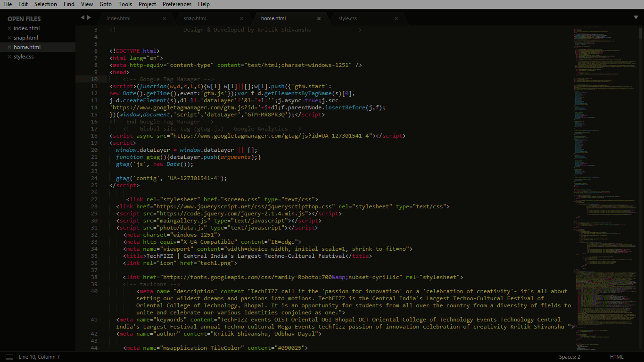
Task: Go to previous tab with left arrow
Action: pyautogui.click(x=83, y=17)
